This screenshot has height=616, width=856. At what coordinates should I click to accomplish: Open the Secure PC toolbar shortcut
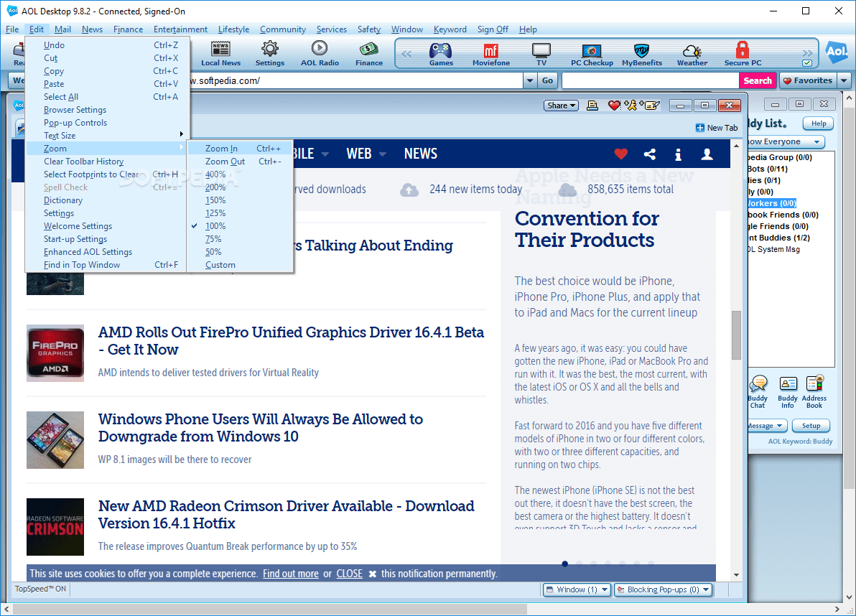point(743,54)
